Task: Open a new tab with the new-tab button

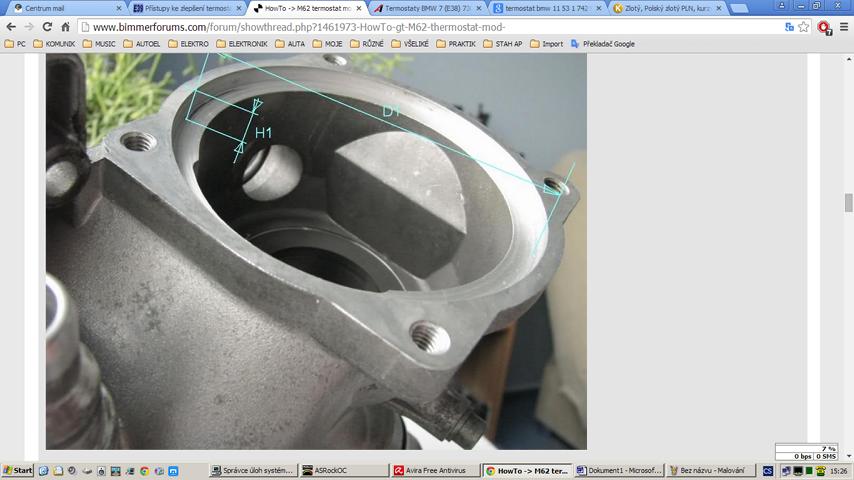Action: (x=739, y=8)
